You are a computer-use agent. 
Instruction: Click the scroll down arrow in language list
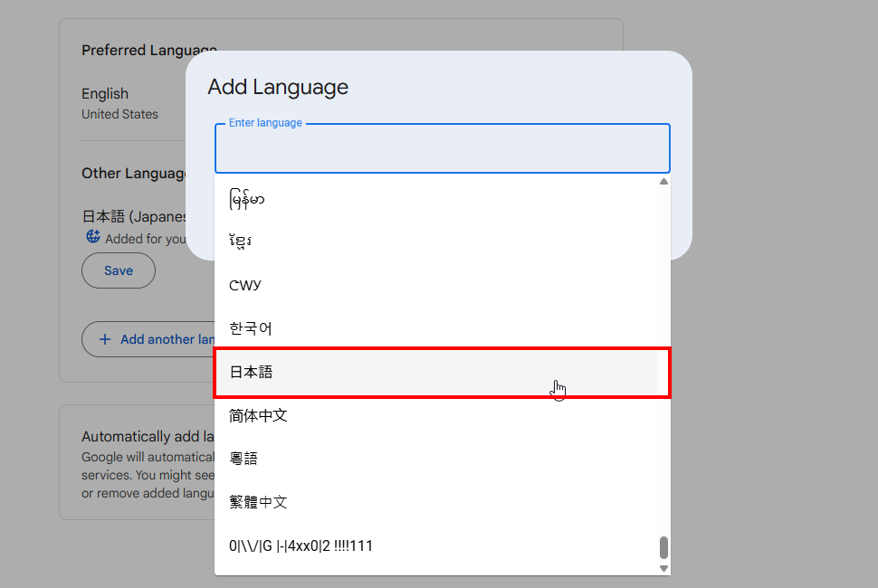tap(663, 568)
